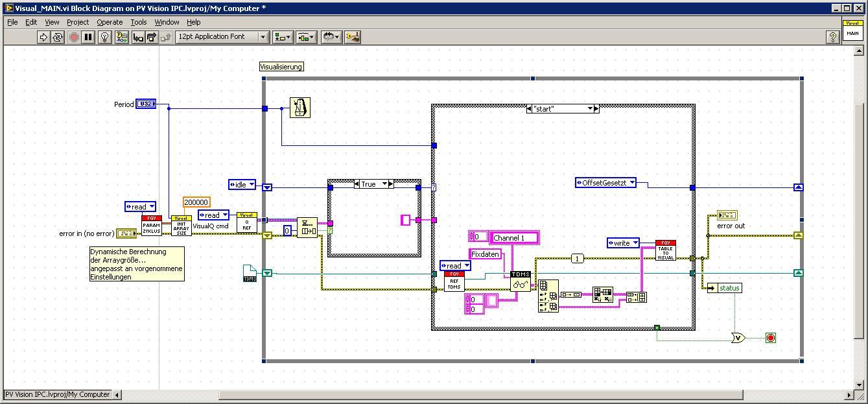Open the "start" case selector dropdown arrow
The width and height of the screenshot is (868, 404).
pos(590,109)
